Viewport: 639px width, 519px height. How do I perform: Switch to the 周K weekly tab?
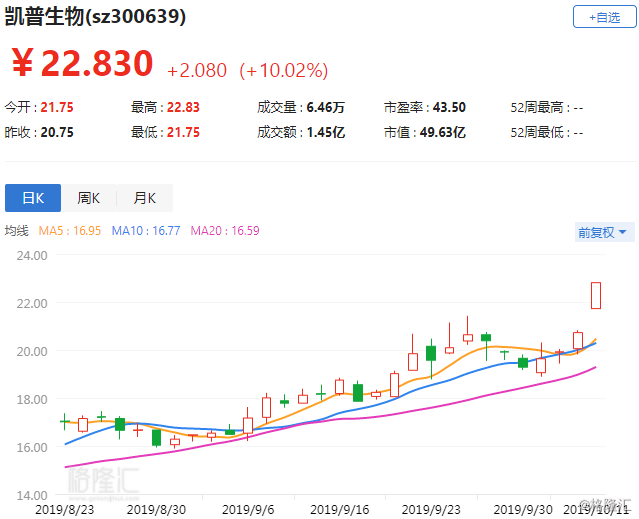click(x=89, y=198)
